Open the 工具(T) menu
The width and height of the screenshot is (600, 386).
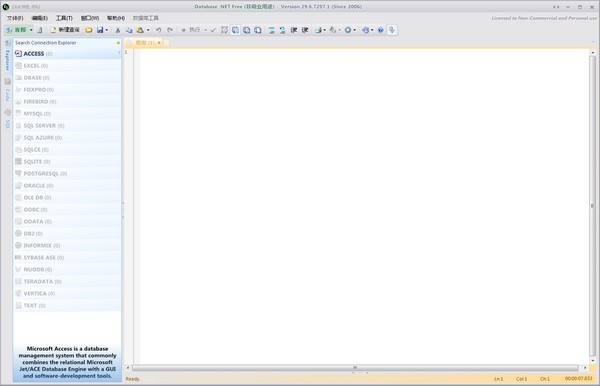(64, 18)
